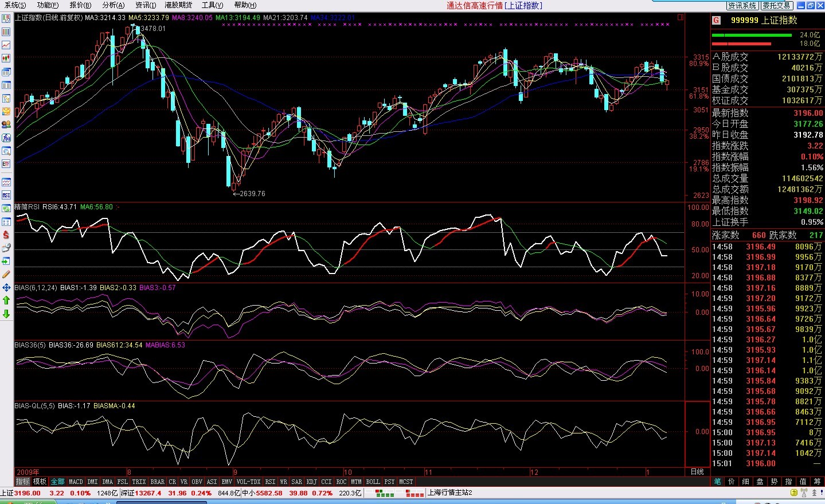Screen dimensions: 825x504
Task: Select the BOLL indicator tab
Action: 373,482
